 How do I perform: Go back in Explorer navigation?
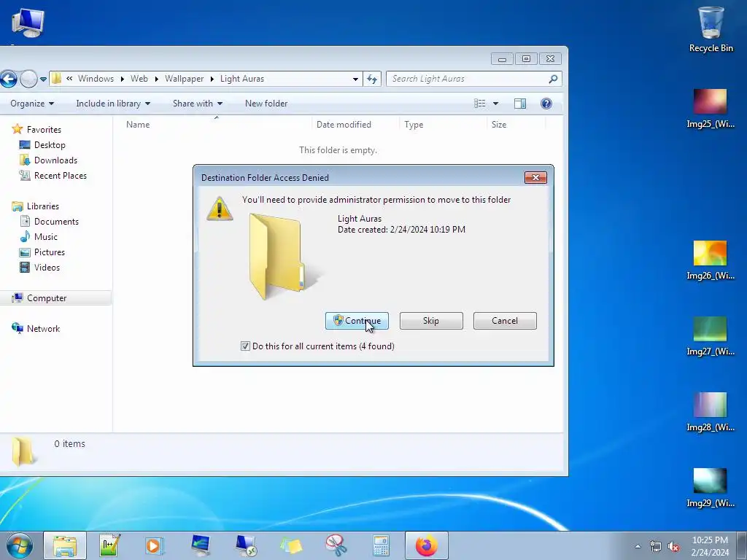coord(8,79)
